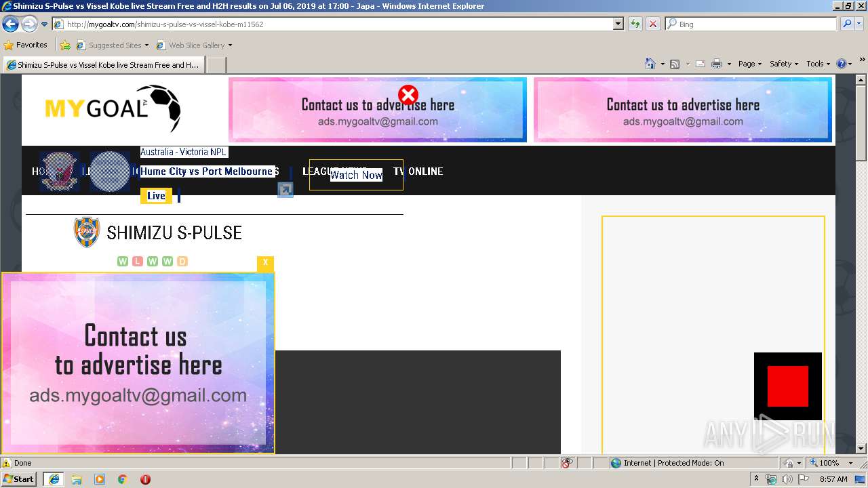Click the 100% zoom level button
This screenshot has height=488, width=868.
coord(823,463)
